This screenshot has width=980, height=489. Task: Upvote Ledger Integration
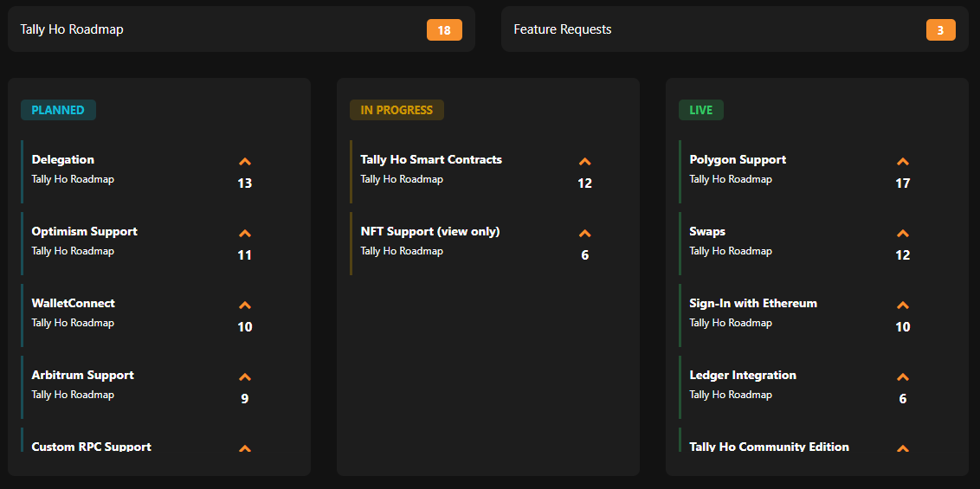tap(902, 377)
